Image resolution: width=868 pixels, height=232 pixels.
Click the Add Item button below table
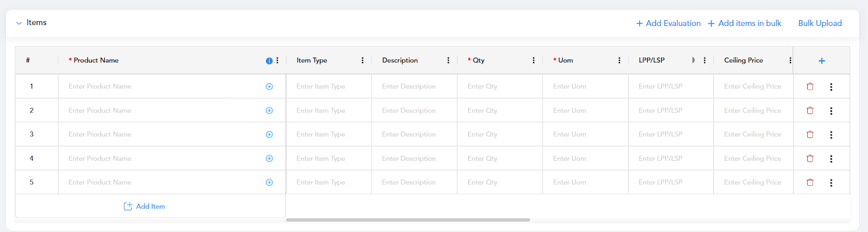point(144,206)
